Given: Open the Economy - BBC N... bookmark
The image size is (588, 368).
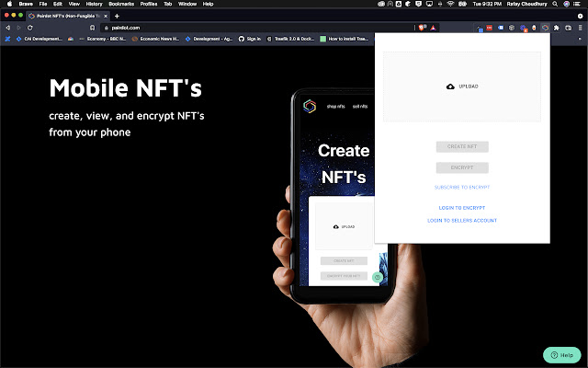Looking at the screenshot, I should [x=103, y=39].
